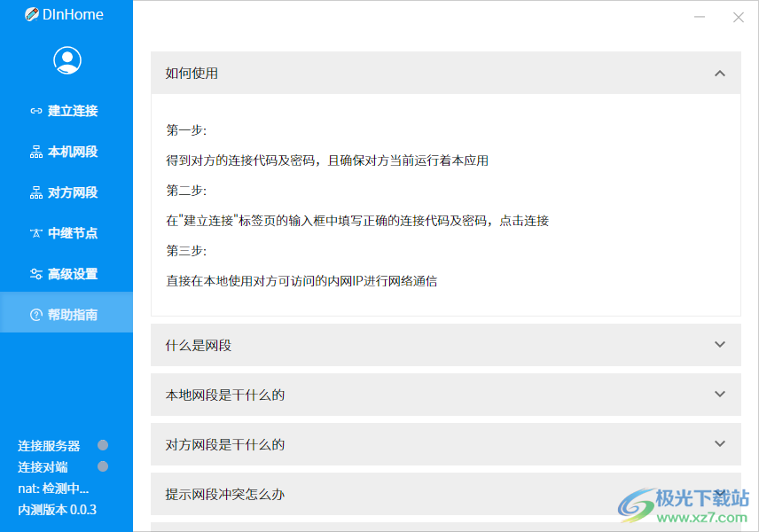Click the user avatar icon in sidebar
The image size is (759, 532).
[66, 59]
